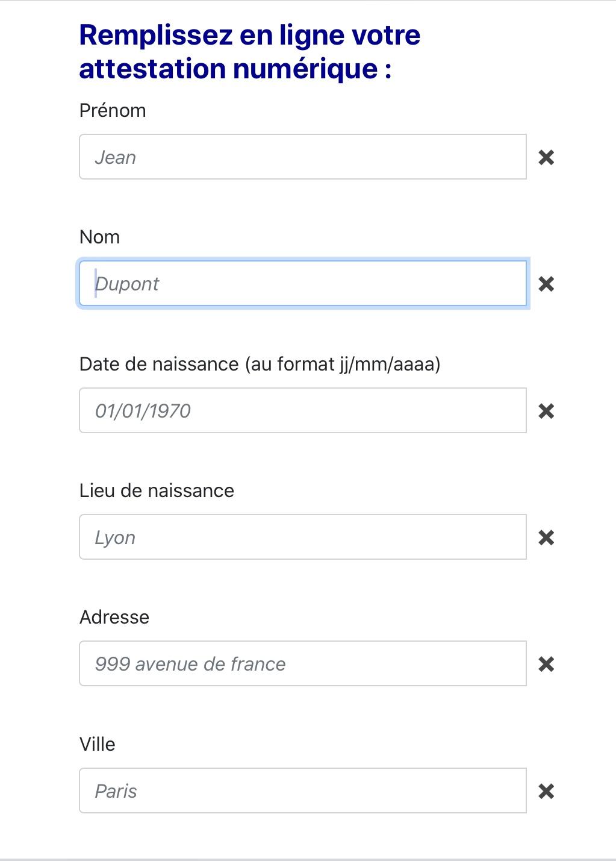Focus the Adresse input field

[x=302, y=664]
